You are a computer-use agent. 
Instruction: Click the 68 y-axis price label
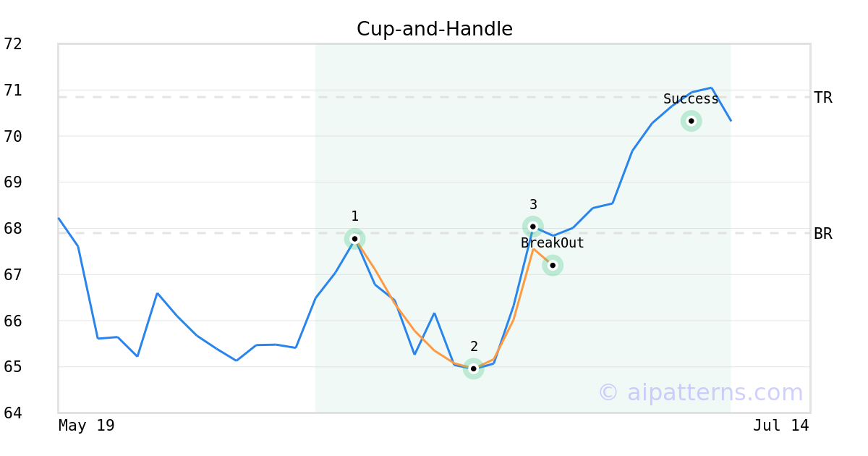(13, 229)
